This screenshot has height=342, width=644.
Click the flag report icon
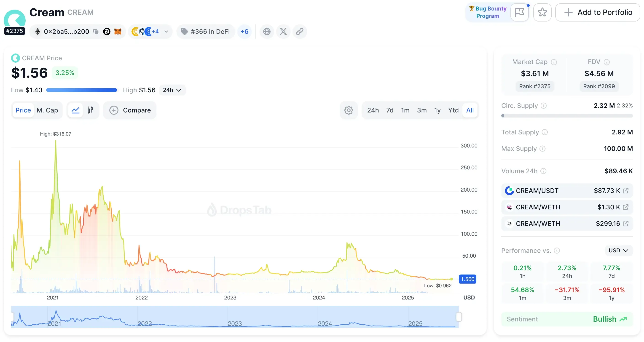(520, 12)
